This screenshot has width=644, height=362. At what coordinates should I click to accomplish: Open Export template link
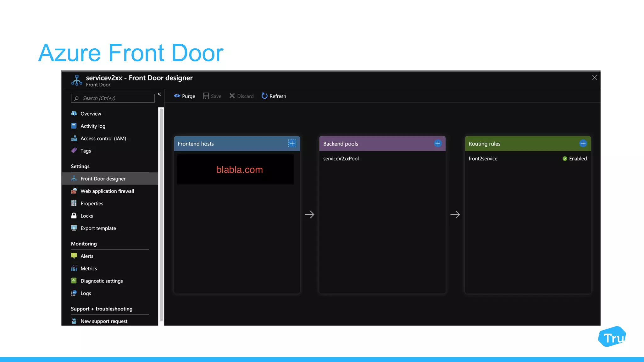point(98,228)
